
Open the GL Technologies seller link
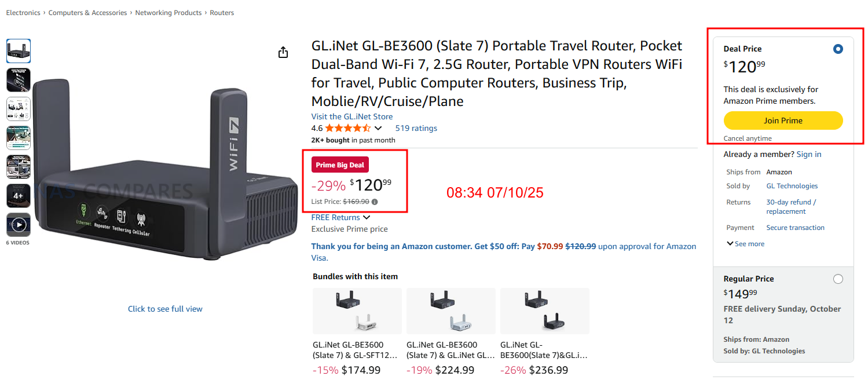tap(792, 186)
